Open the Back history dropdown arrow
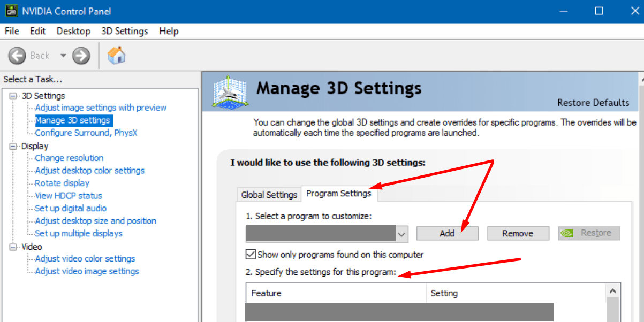The width and height of the screenshot is (644, 322). [x=63, y=56]
